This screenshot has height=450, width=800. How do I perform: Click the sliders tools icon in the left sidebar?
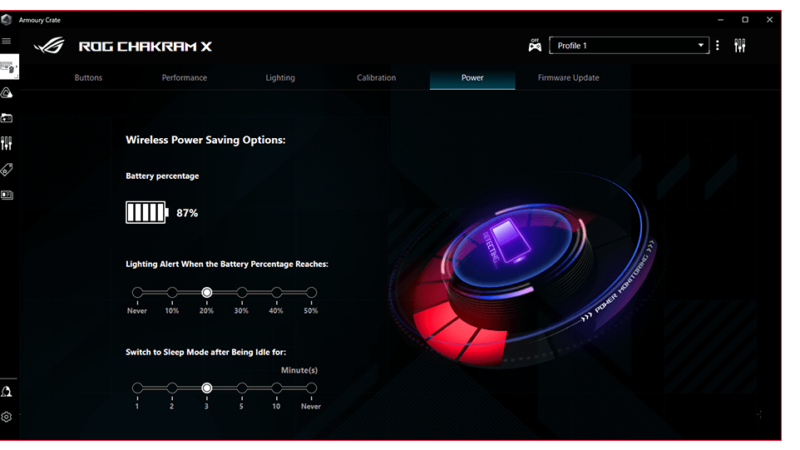(x=7, y=144)
